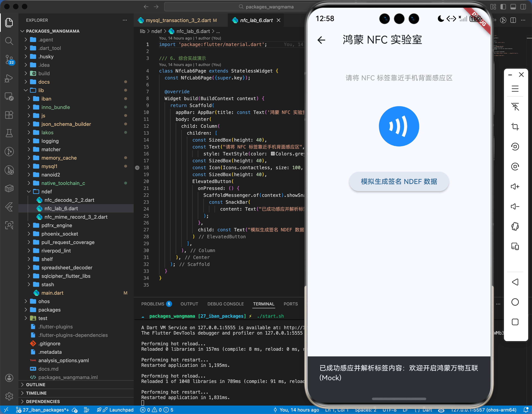Click Colors.grey color swatch on line 16
Viewport: 532px width, 414px height.
coord(273,154)
